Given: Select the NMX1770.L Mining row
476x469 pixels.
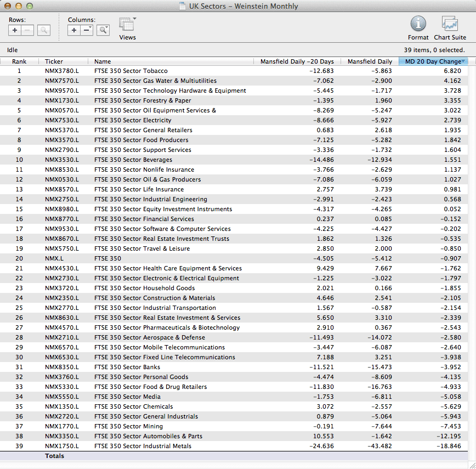Looking at the screenshot, I should pyautogui.click(x=61, y=426).
